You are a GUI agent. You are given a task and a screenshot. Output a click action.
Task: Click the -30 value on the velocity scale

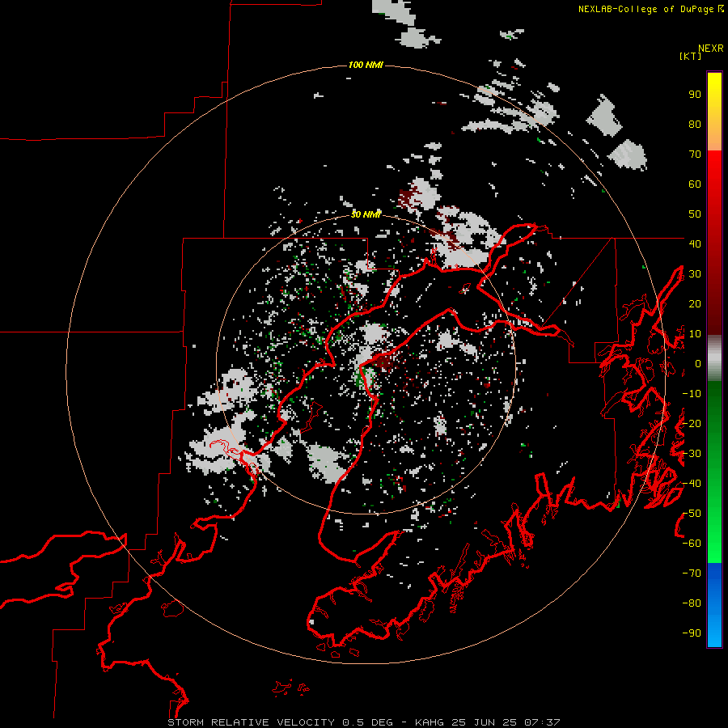click(x=692, y=454)
